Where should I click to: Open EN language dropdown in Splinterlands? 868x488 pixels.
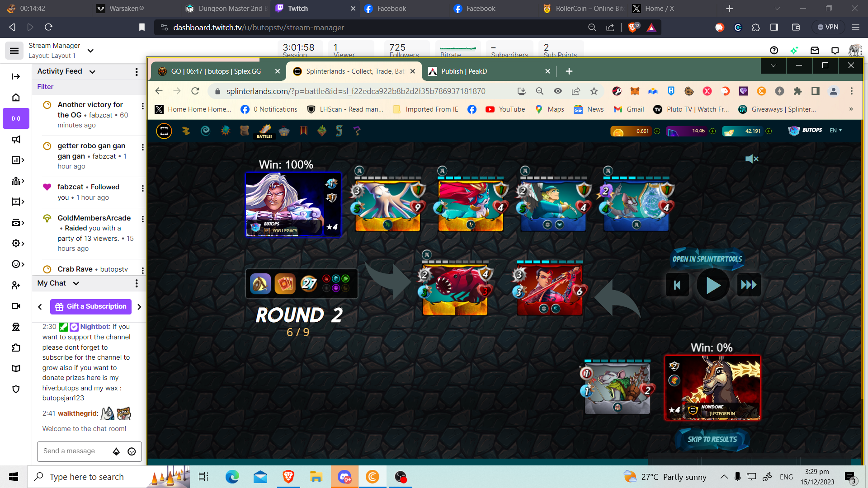pos(836,131)
